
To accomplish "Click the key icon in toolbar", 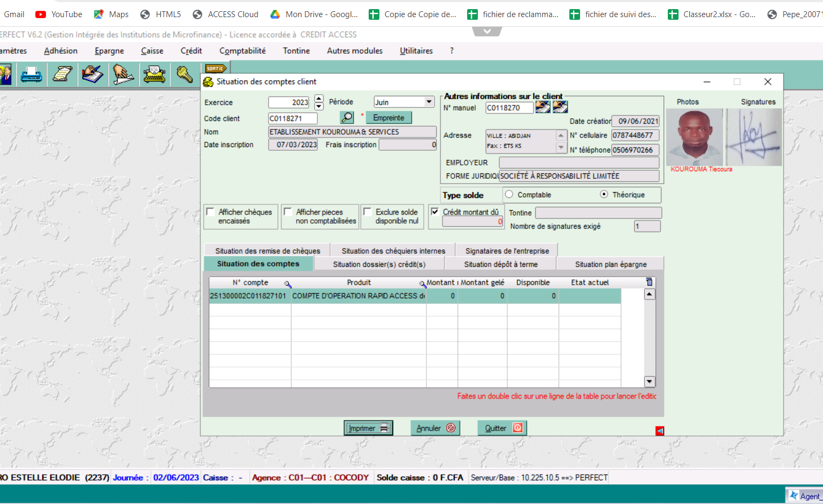I will tap(185, 74).
